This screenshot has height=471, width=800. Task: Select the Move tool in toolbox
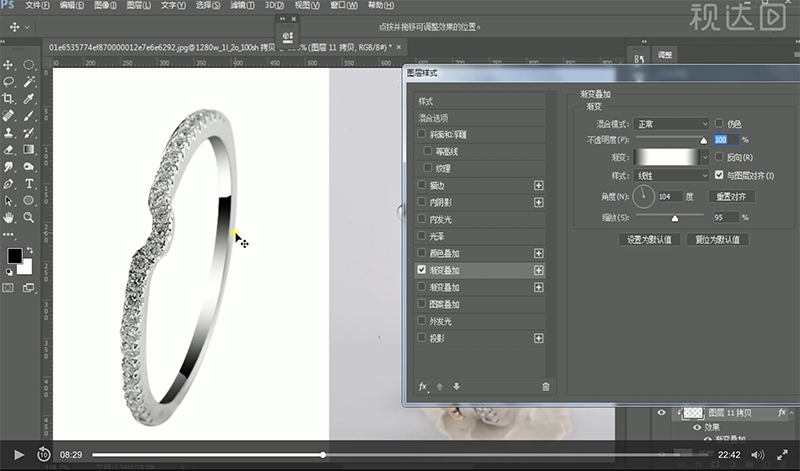tap(8, 65)
